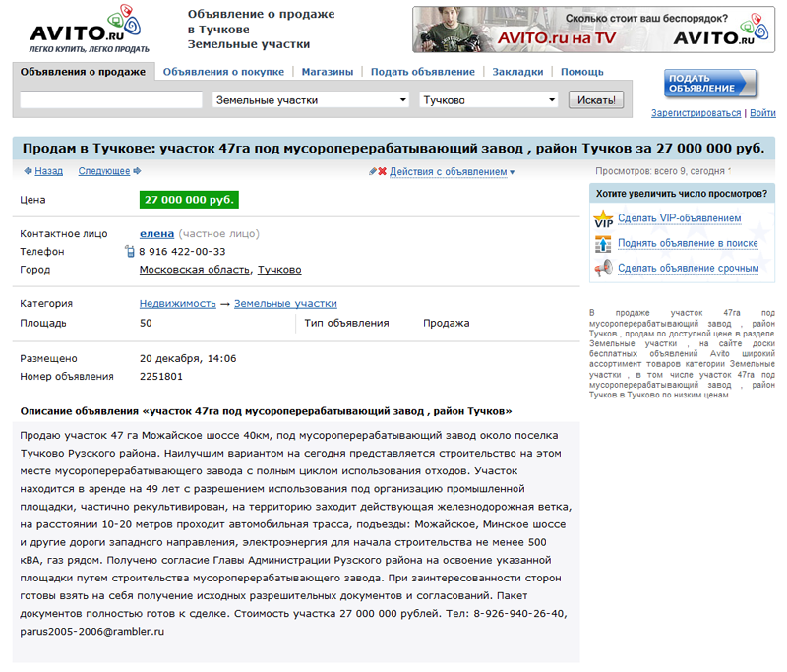The height and width of the screenshot is (672, 787).
Task: Click the pencil edit icon near Действия
Action: click(373, 171)
